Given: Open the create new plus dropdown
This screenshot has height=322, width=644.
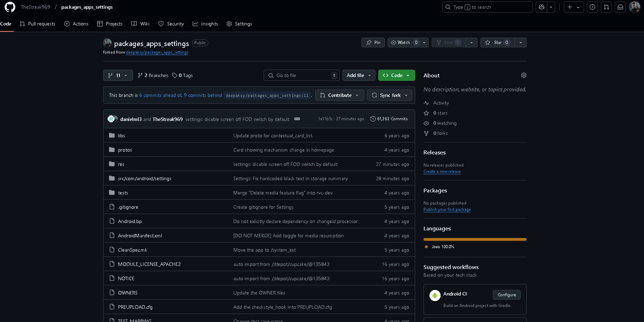Looking at the screenshot, I should [x=574, y=7].
